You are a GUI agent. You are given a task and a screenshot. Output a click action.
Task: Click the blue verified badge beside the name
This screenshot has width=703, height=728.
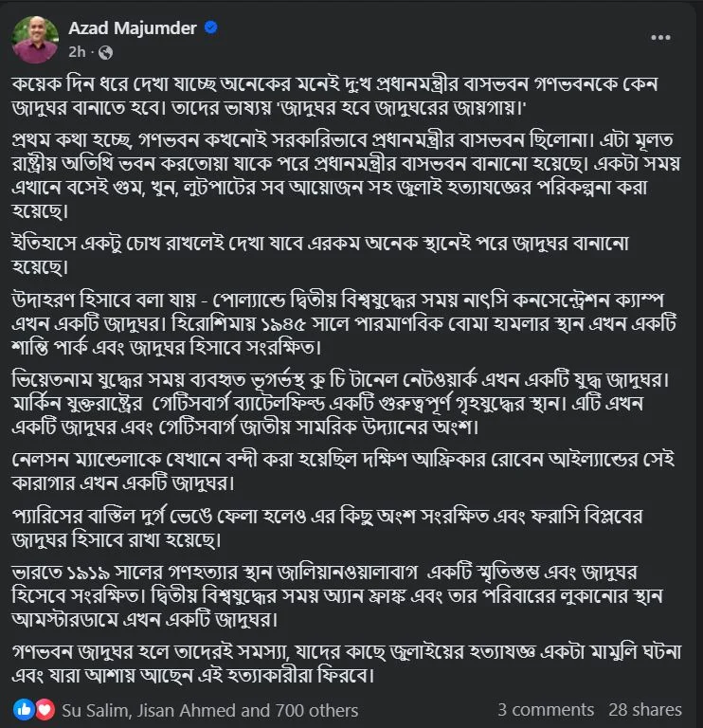tap(210, 28)
